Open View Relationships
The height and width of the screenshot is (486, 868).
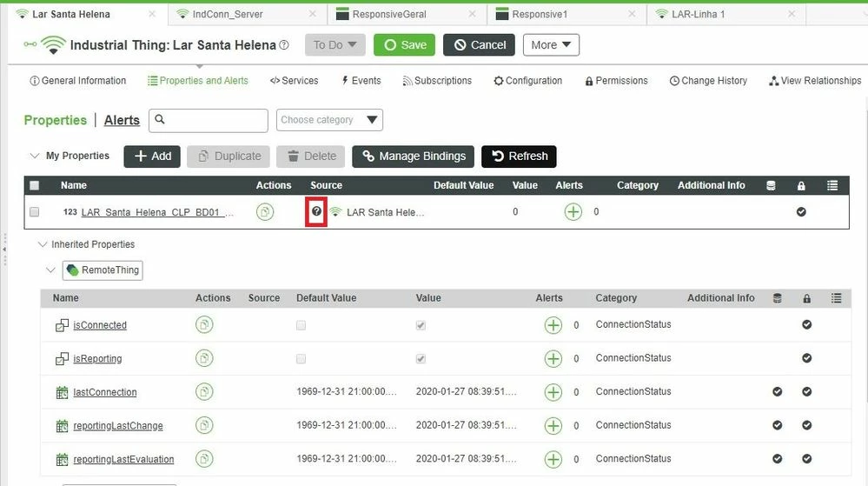(815, 80)
